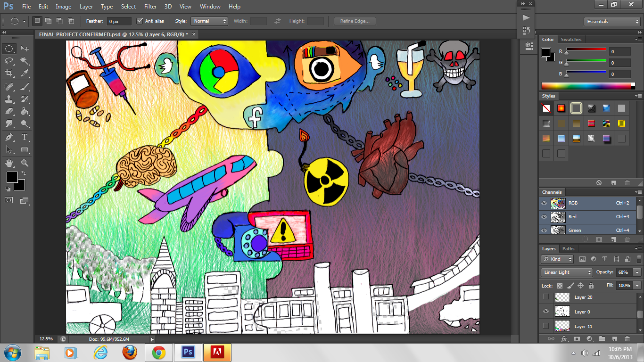Screen dimensions: 644x362
Task: Show Layer 20 visibility box
Action: tap(546, 297)
